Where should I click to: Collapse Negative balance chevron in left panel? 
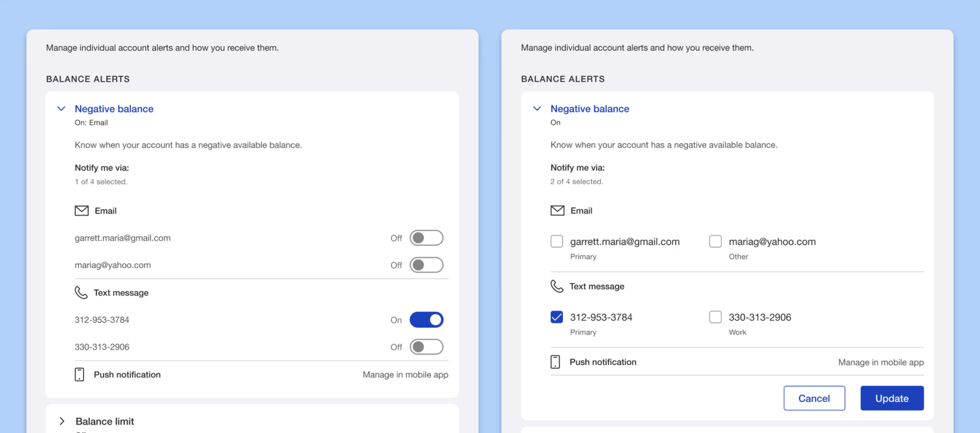point(61,109)
